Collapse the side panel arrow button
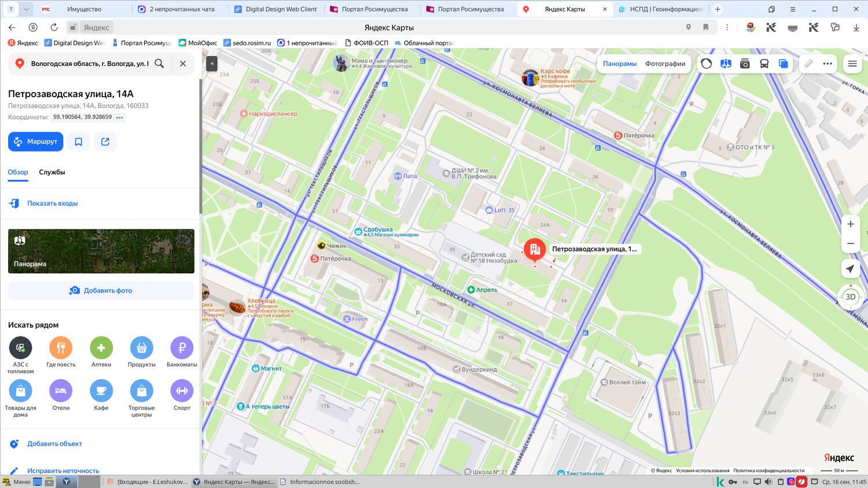868x488 pixels. (x=212, y=64)
